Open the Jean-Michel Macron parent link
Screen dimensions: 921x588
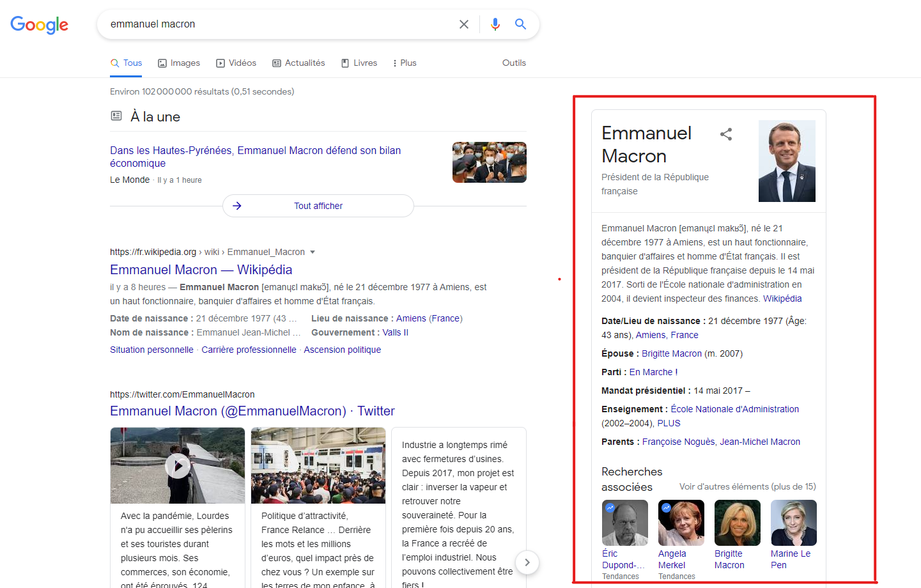[760, 442]
